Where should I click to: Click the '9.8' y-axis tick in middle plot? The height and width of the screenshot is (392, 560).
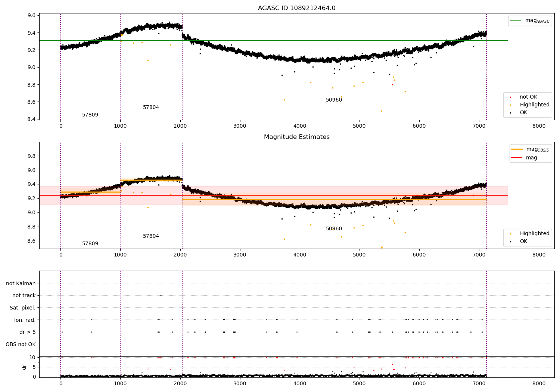[x=31, y=156]
